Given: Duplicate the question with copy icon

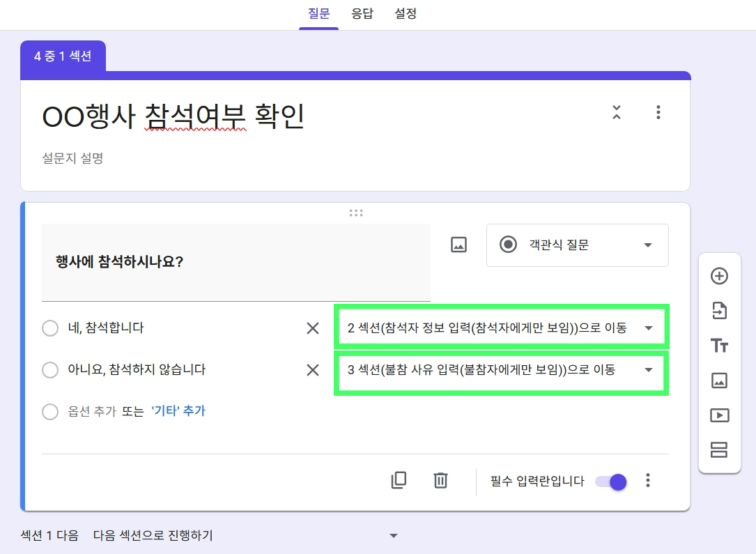Looking at the screenshot, I should [x=399, y=480].
